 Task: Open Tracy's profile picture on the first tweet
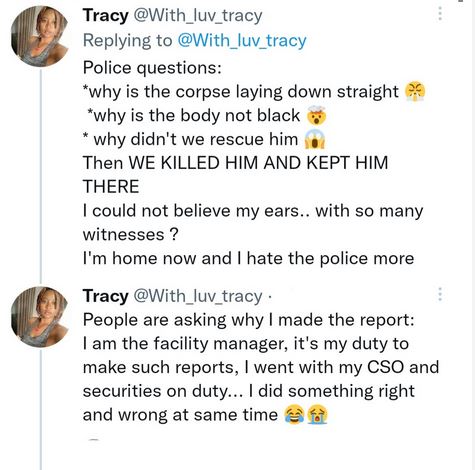39,37
